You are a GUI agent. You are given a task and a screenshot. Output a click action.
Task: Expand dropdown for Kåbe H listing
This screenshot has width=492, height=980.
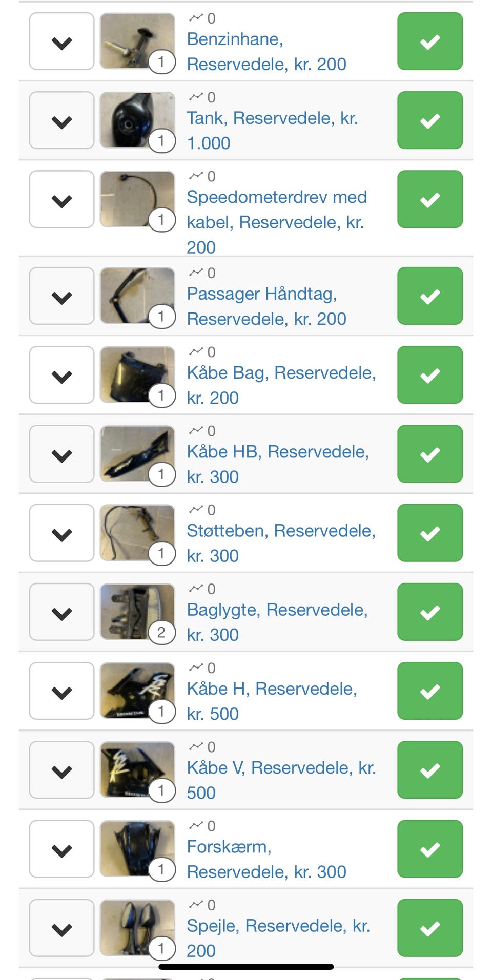61,691
